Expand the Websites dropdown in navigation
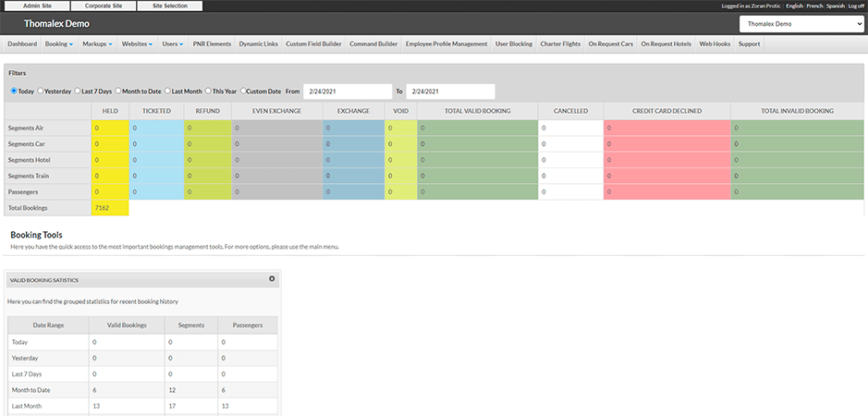This screenshot has width=868, height=416. click(x=137, y=43)
